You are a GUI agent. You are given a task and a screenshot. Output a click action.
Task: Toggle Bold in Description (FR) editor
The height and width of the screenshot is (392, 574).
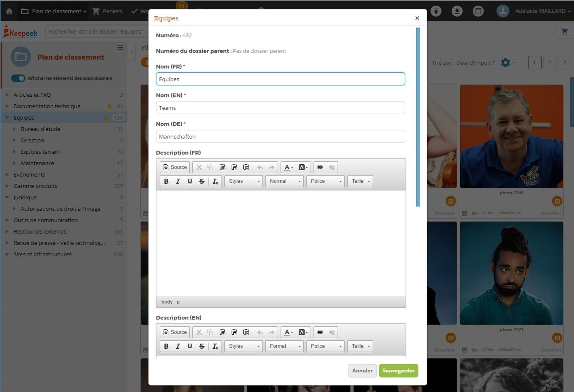coord(166,181)
